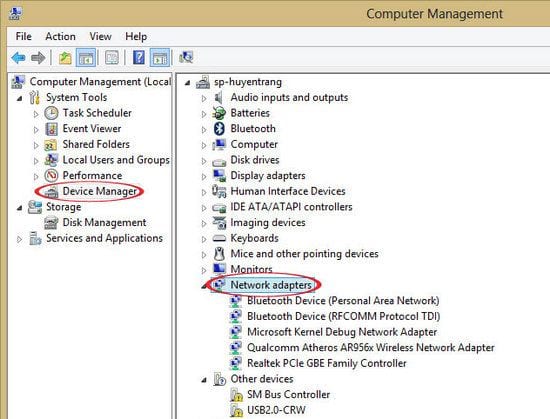Click the Back arrow toolbar button
This screenshot has width=550, height=419.
coord(18,58)
